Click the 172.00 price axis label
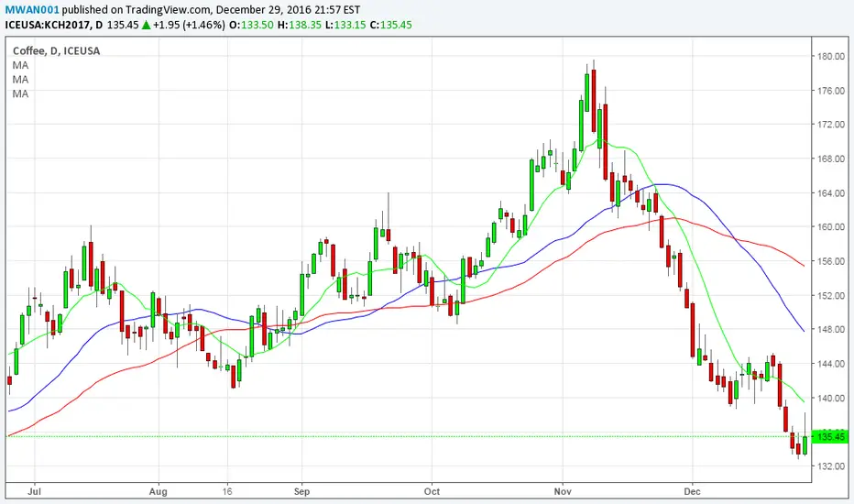The width and height of the screenshot is (854, 504). (831, 125)
